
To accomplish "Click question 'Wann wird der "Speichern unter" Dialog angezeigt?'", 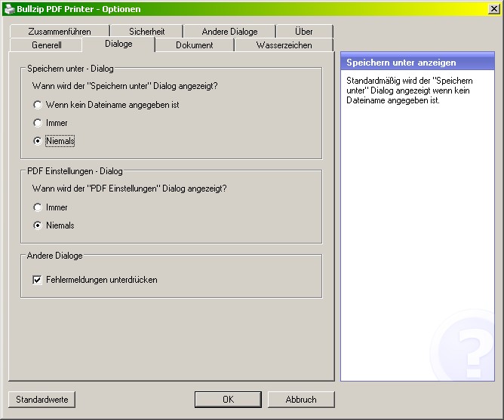I will [x=124, y=86].
